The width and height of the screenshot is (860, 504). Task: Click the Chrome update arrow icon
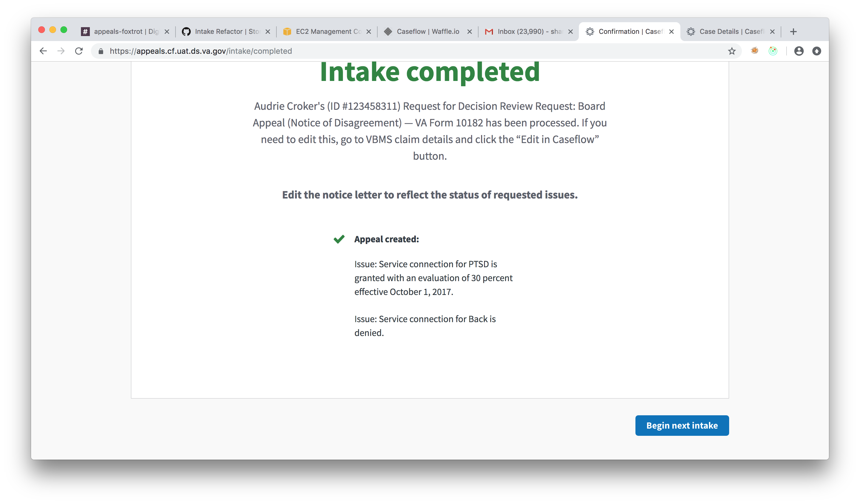[x=817, y=51]
